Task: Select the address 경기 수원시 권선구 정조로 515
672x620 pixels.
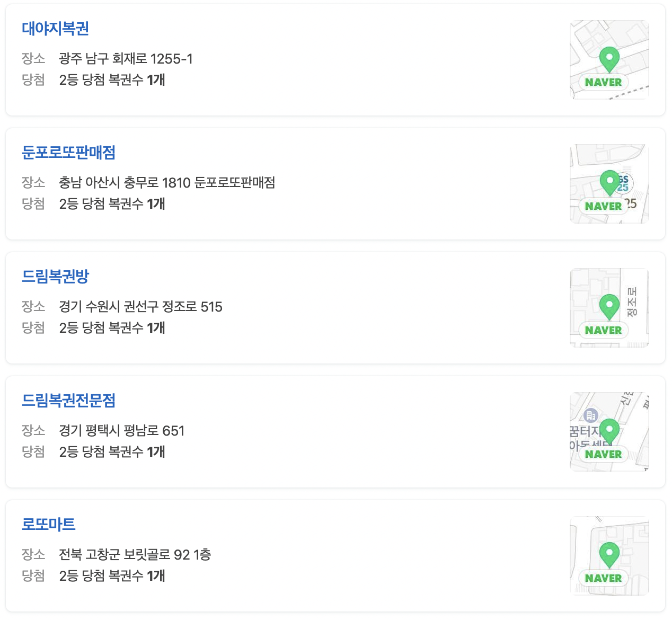Action: pos(140,307)
